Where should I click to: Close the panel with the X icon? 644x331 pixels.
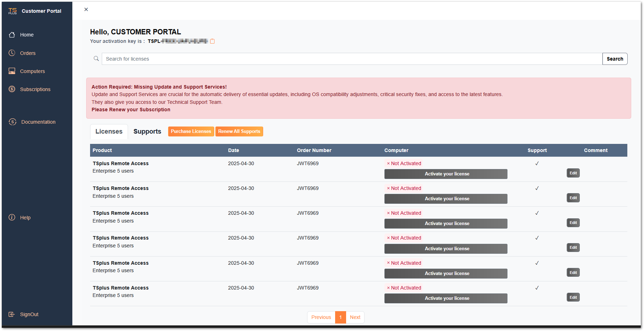(x=86, y=10)
